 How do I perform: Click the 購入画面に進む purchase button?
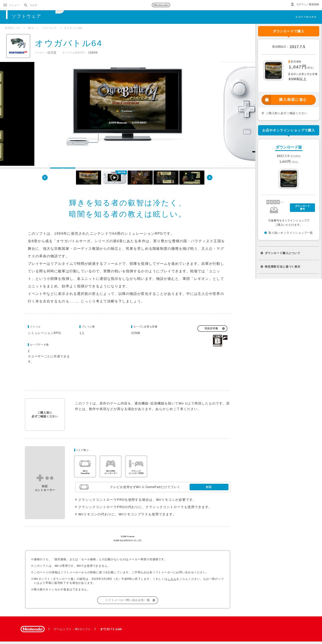(x=289, y=100)
